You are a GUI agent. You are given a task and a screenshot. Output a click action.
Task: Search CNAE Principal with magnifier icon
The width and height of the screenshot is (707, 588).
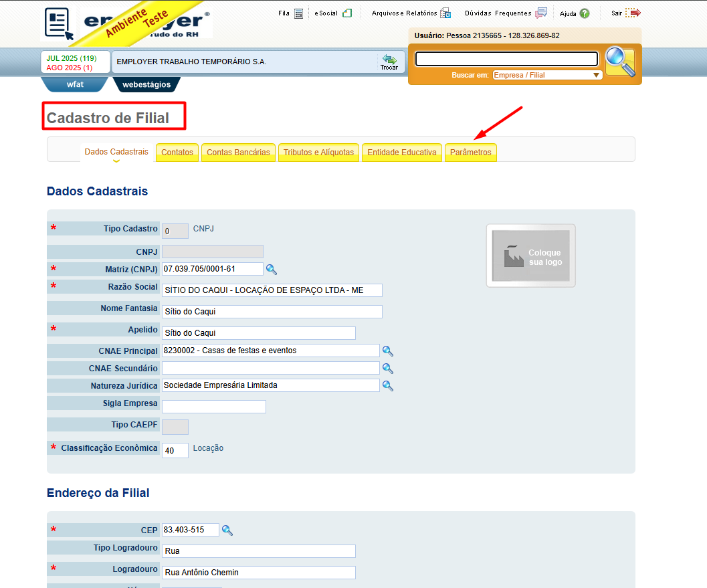[x=388, y=351]
